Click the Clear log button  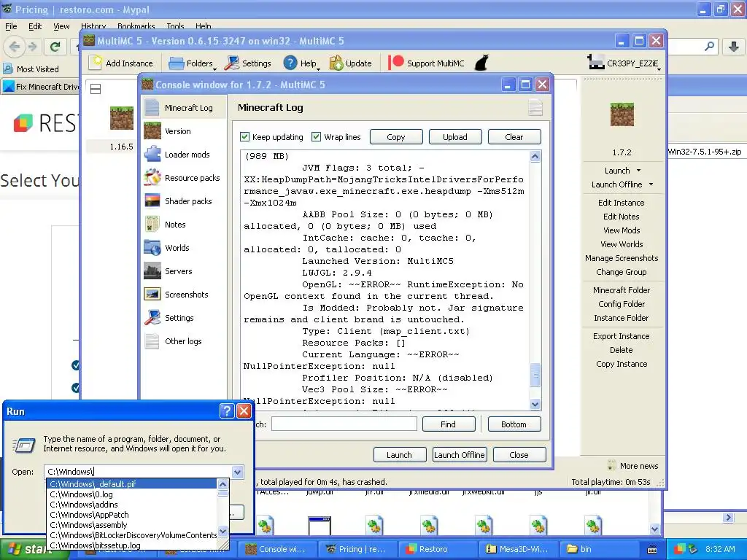514,136
